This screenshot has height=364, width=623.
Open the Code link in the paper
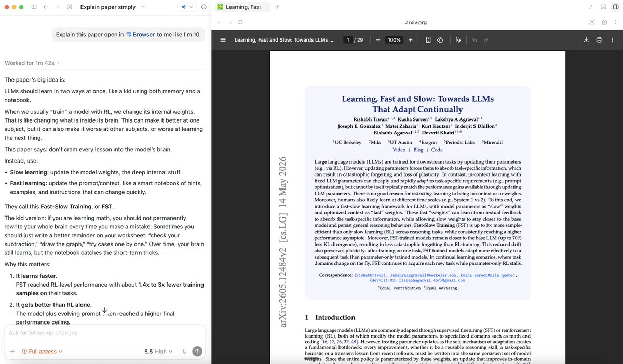point(437,150)
